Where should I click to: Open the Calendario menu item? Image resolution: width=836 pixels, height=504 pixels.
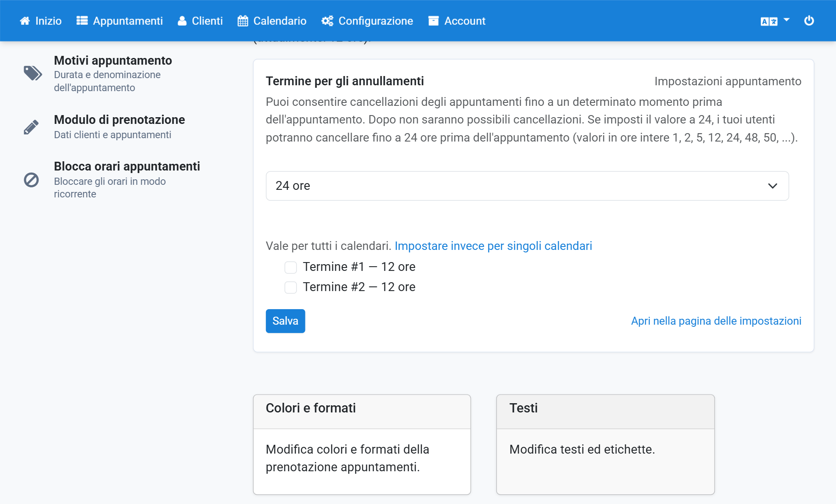point(272,21)
